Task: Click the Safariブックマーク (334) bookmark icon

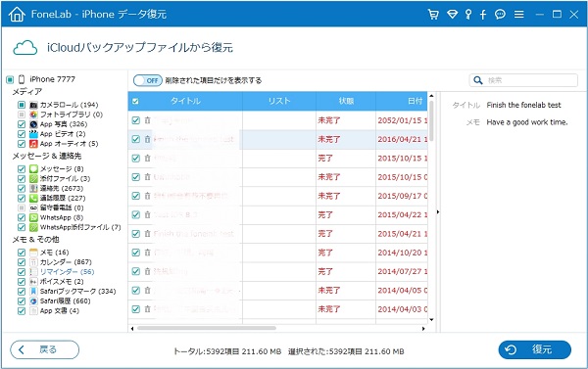Action: coord(33,291)
